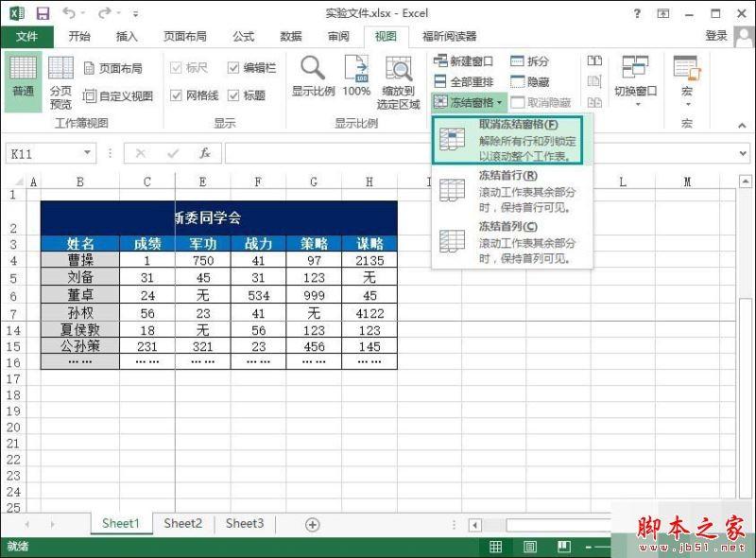Viewport: 756px width, 558px height.
Task: Disable the 标题 headings checkbox
Action: point(232,96)
